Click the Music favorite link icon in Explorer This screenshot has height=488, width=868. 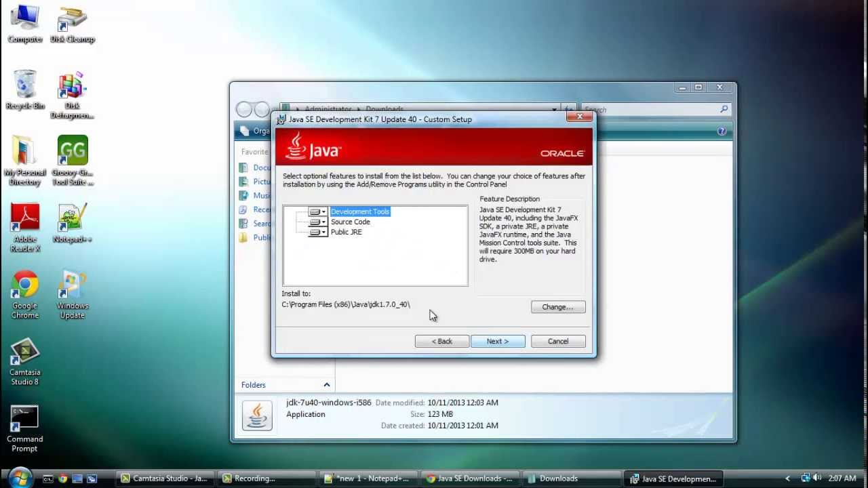(x=243, y=195)
